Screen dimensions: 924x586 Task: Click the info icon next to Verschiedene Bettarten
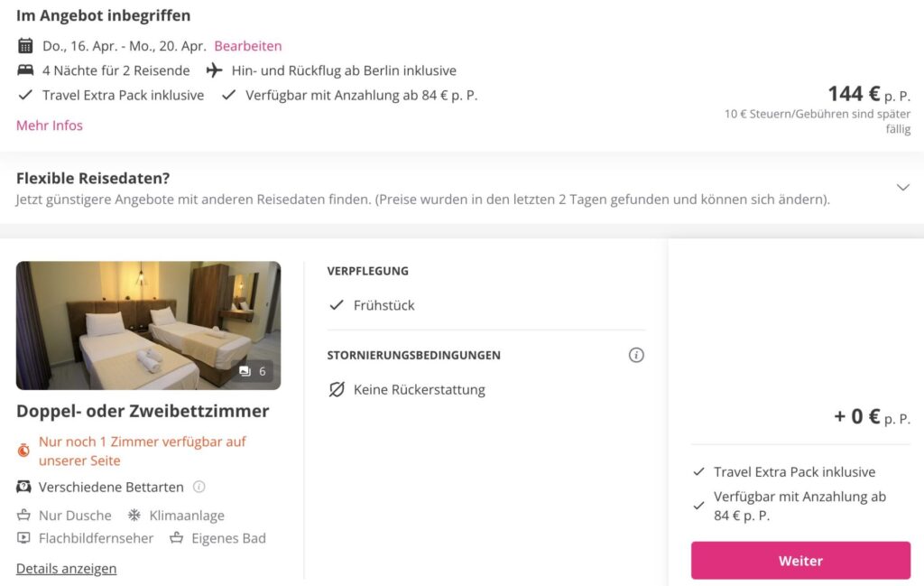click(x=199, y=487)
